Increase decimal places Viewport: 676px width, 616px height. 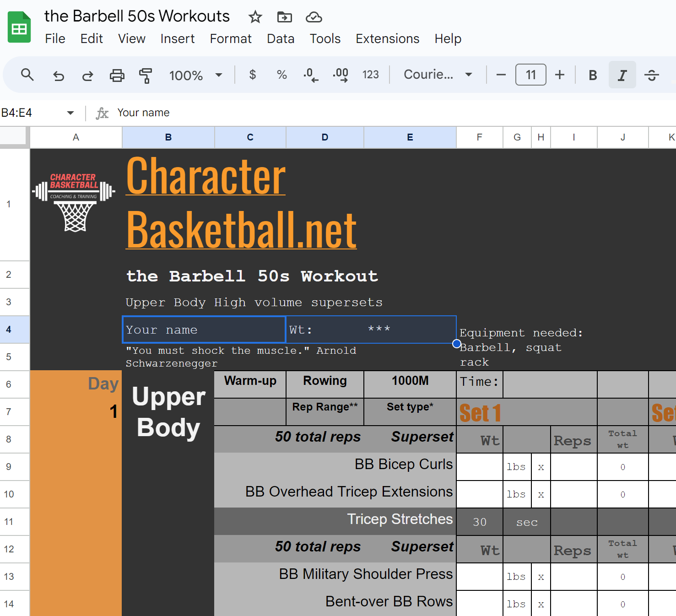point(341,75)
